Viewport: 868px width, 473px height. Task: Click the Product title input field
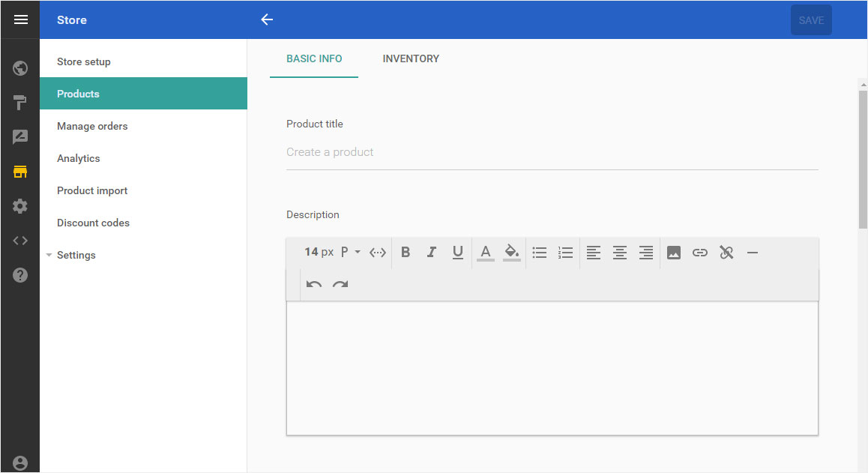pos(552,152)
